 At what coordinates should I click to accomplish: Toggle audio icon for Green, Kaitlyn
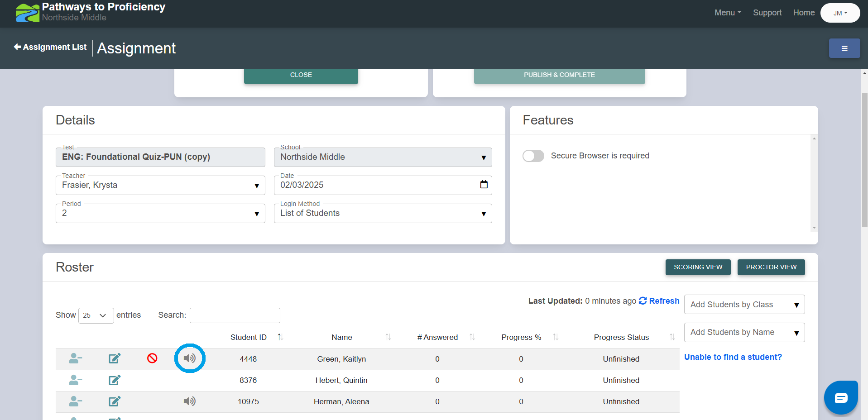tap(190, 358)
